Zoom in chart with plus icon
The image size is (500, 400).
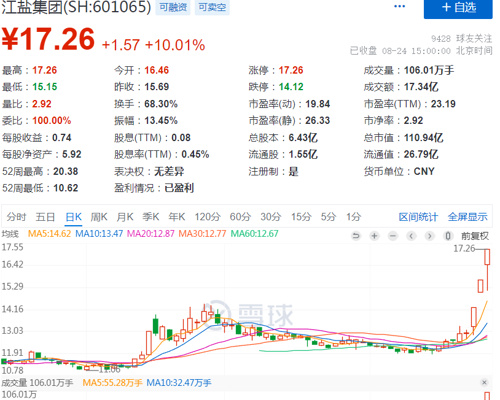[374, 236]
